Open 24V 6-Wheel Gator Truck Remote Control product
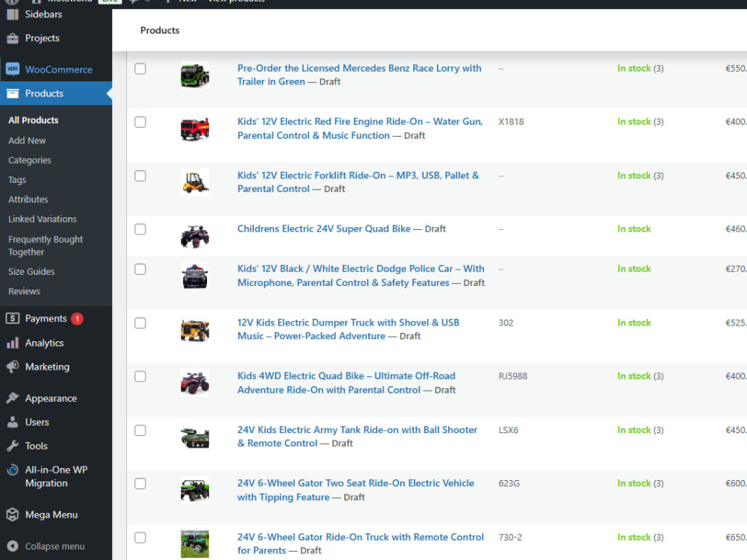This screenshot has width=747, height=560. click(x=361, y=544)
